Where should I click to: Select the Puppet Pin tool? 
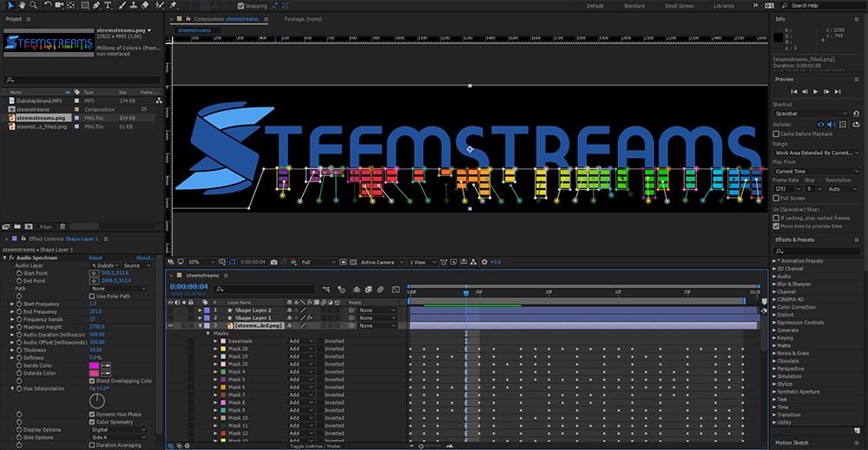174,5
